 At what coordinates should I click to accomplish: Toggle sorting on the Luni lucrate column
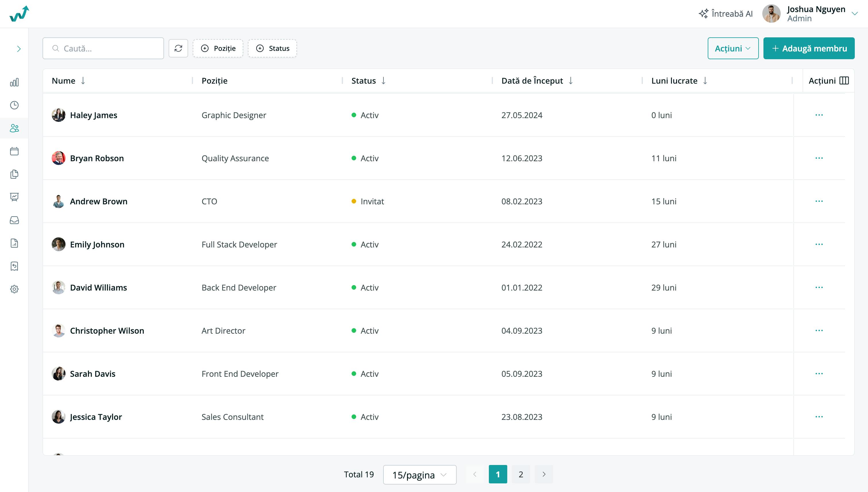point(705,80)
